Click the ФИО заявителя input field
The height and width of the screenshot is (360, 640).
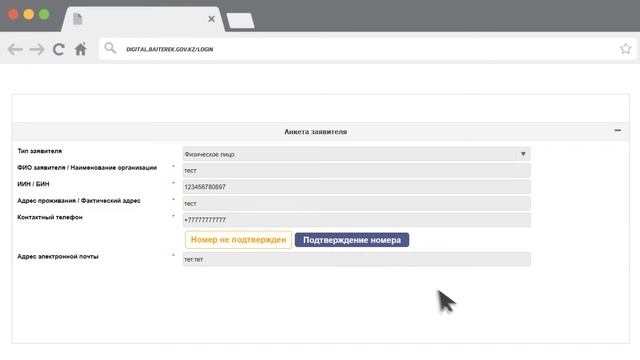click(x=356, y=171)
